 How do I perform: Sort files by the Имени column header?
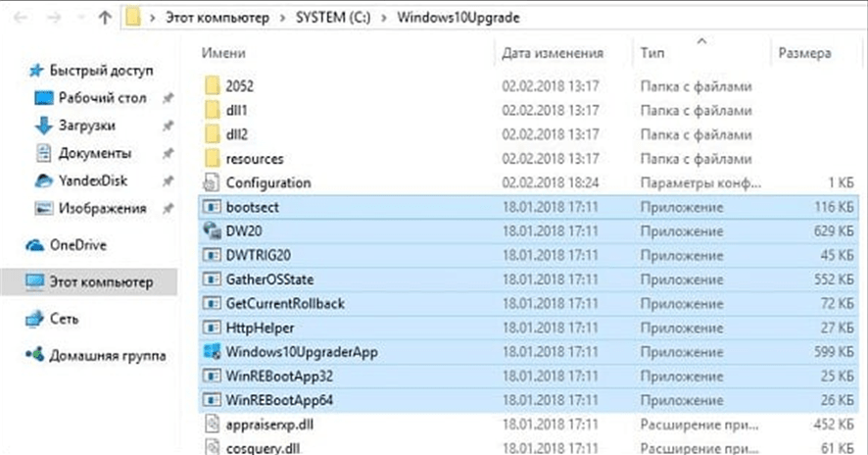(x=223, y=52)
